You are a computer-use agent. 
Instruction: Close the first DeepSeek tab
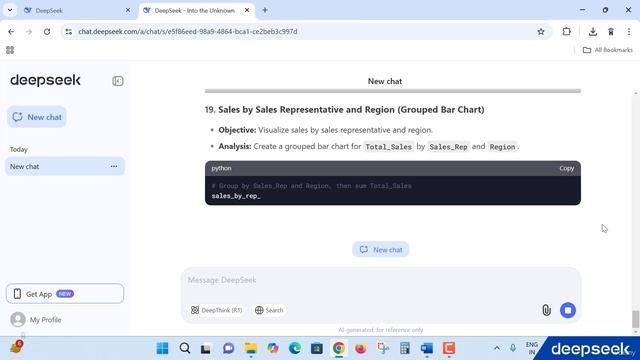128,10
